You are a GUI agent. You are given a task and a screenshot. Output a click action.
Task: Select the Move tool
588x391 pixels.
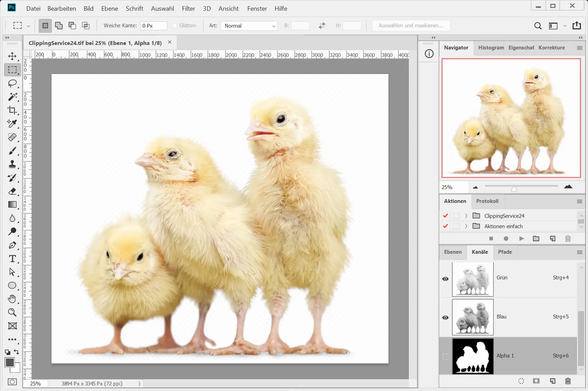point(12,56)
